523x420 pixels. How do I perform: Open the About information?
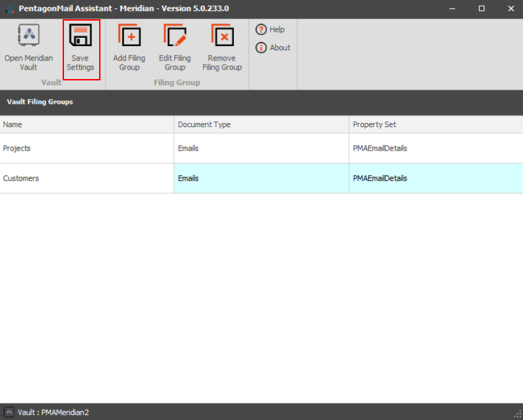(x=273, y=47)
